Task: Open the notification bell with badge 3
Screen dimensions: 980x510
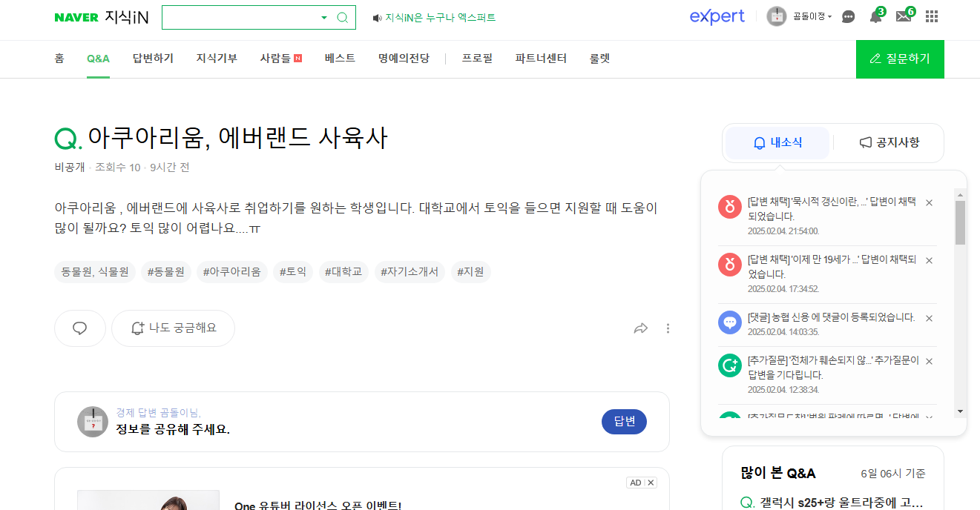Action: point(876,16)
